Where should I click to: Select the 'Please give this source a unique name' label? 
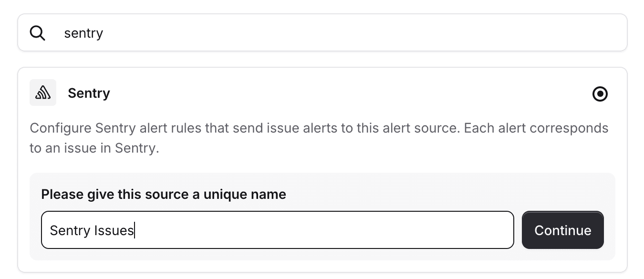[x=164, y=194]
